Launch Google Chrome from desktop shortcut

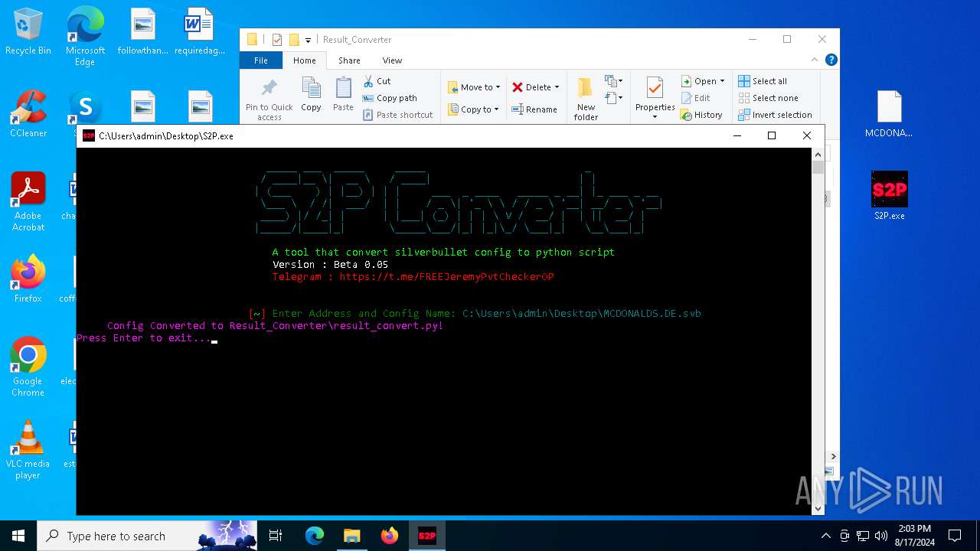coord(28,367)
